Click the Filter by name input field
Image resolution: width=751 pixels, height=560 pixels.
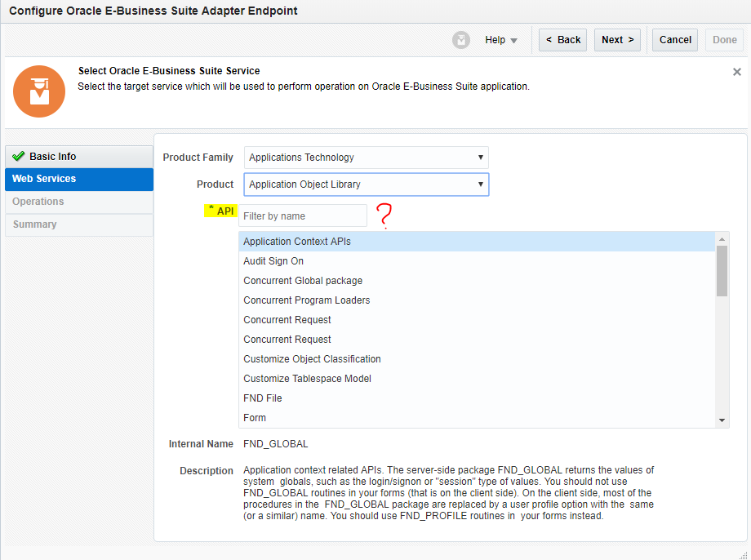[304, 215]
